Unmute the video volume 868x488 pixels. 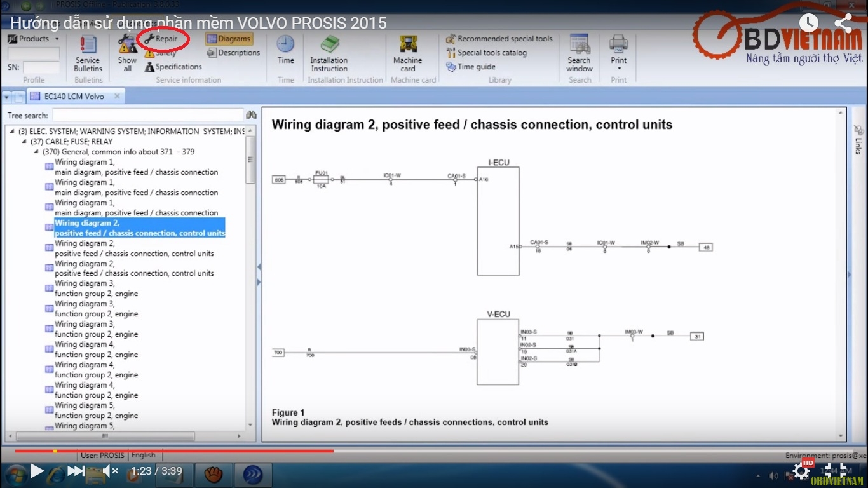[111, 471]
